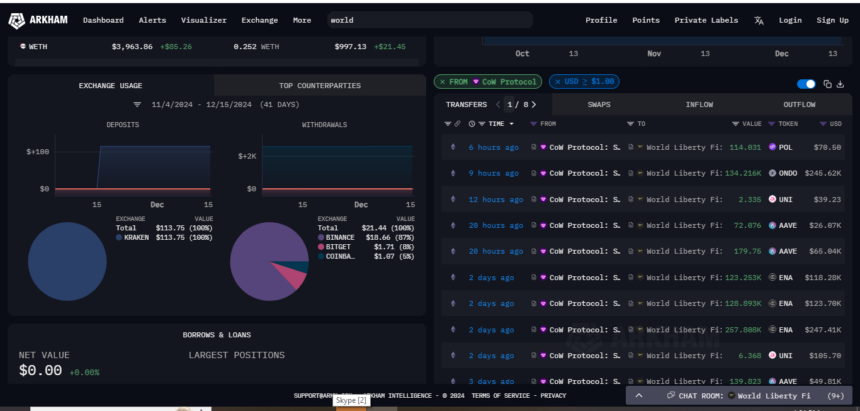
Task: Click the Ethereum chain icon in the POL row
Action: [453, 147]
